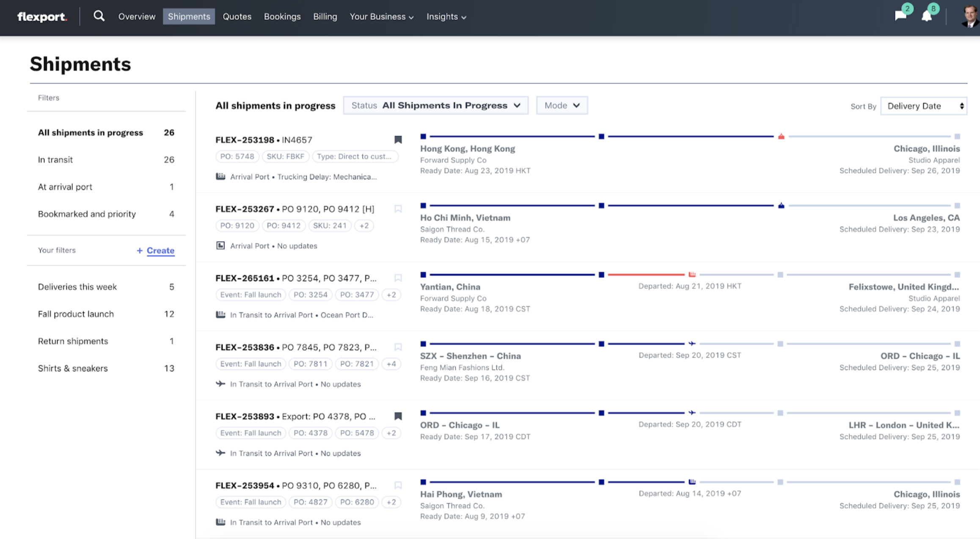This screenshot has width=980, height=539.
Task: Open the chat messages icon
Action: pos(900,16)
